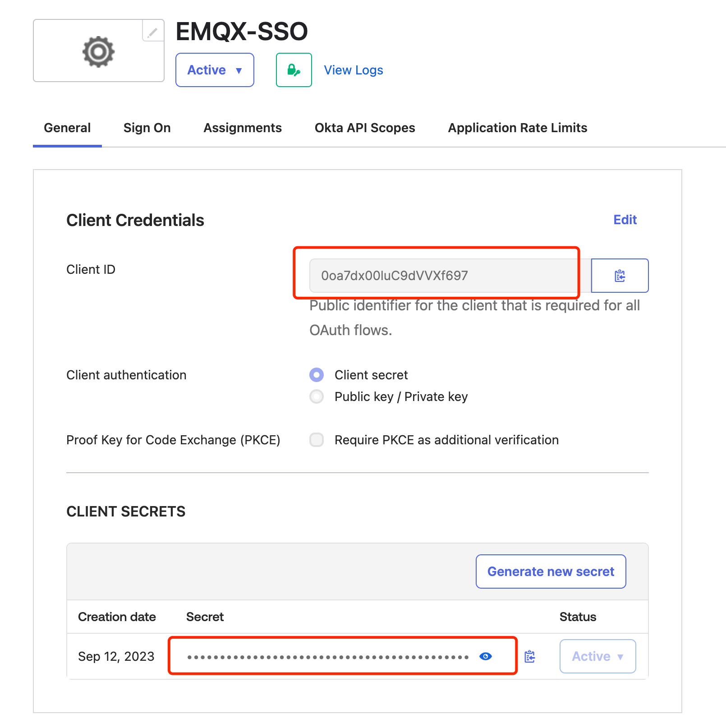The image size is (726, 728).
Task: Switch to the General tab
Action: [x=67, y=128]
